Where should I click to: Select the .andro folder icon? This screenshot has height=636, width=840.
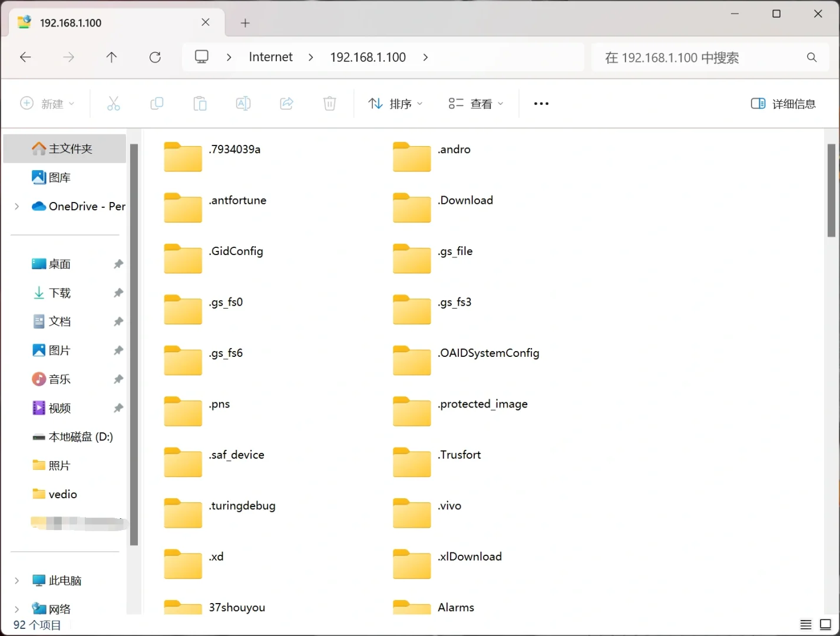pos(412,156)
